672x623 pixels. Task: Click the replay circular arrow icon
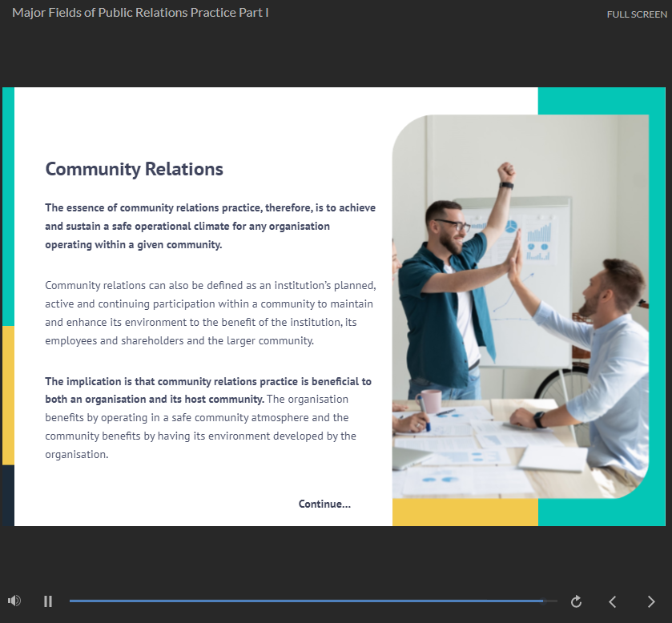click(577, 601)
